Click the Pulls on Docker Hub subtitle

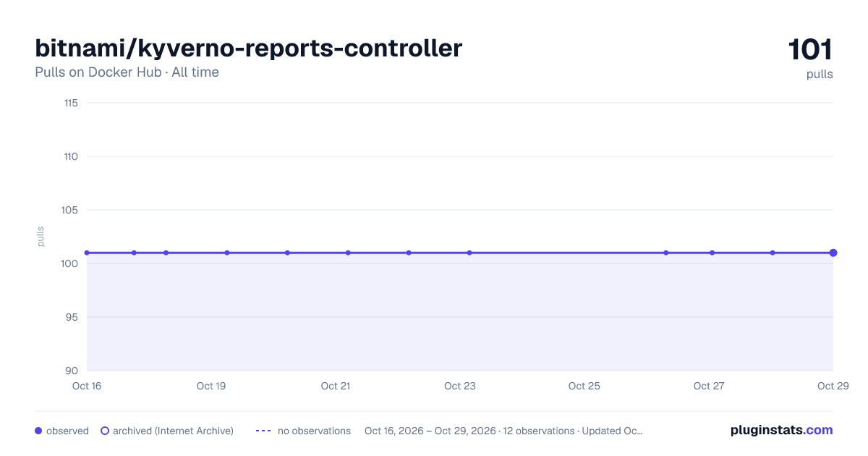[127, 72]
